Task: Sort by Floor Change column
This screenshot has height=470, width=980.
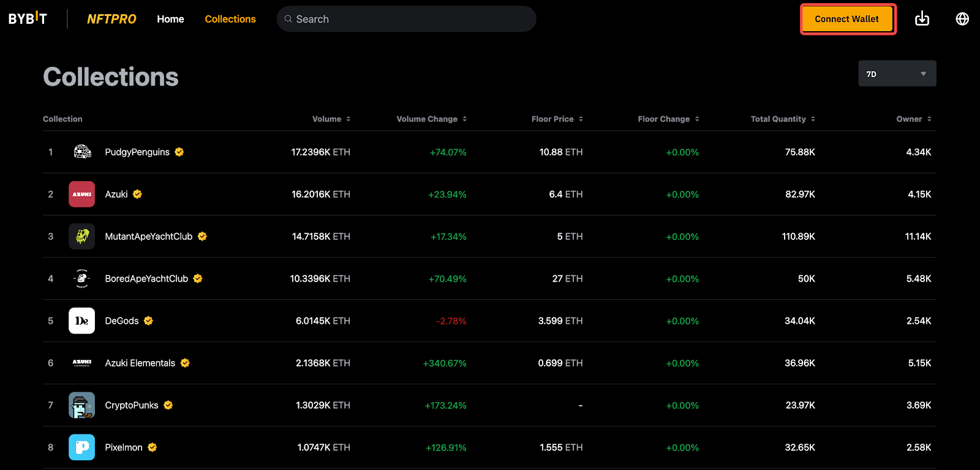Action: (x=668, y=119)
